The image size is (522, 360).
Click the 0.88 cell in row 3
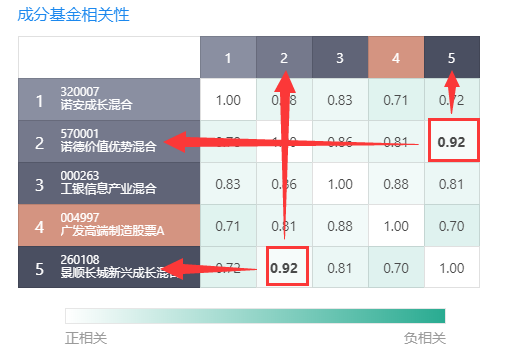396,184
